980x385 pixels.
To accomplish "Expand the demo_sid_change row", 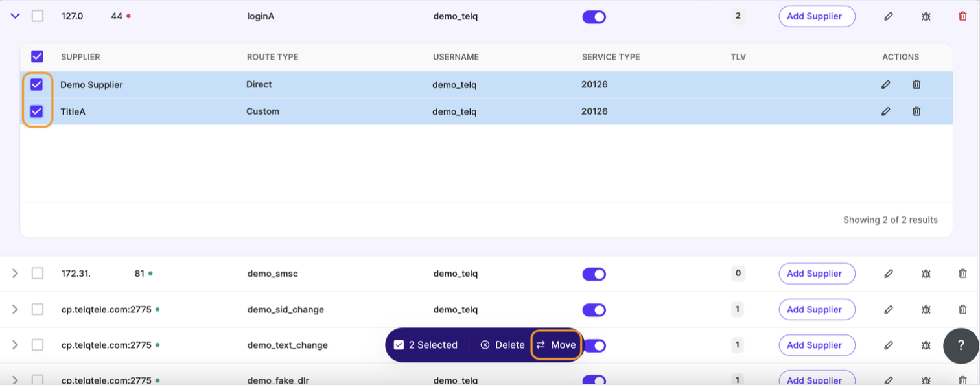I will [15, 310].
